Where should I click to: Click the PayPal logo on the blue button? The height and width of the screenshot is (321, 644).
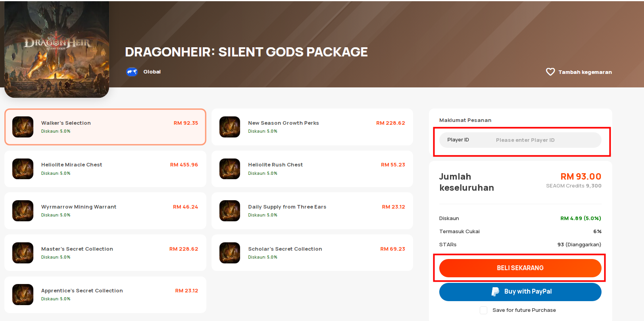(x=495, y=292)
